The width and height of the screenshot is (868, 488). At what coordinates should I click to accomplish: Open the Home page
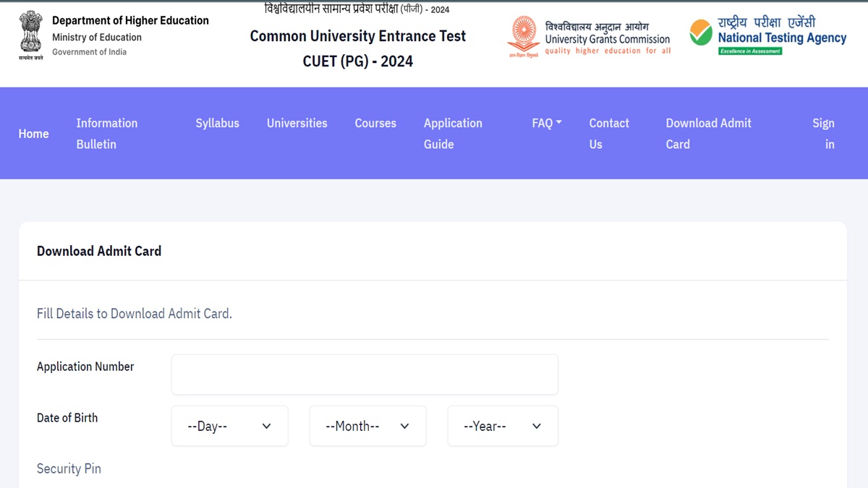point(34,134)
